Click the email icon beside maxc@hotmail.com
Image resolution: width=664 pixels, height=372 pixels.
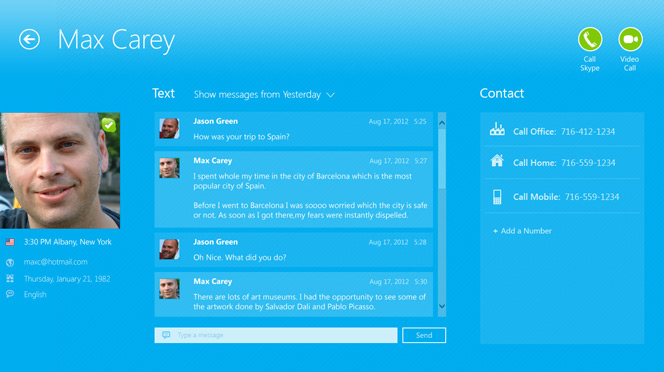(x=10, y=262)
